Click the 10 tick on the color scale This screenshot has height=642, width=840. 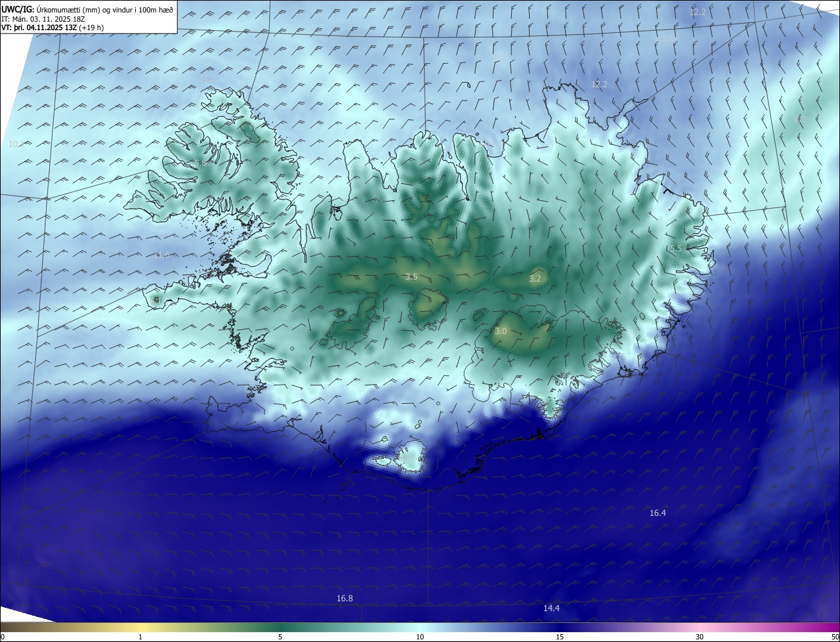[420, 637]
